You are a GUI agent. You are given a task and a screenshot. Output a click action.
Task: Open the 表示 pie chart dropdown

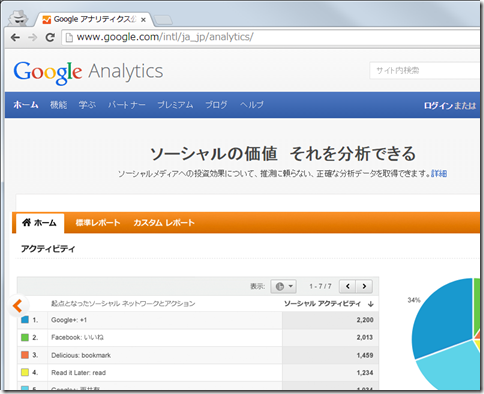[283, 286]
